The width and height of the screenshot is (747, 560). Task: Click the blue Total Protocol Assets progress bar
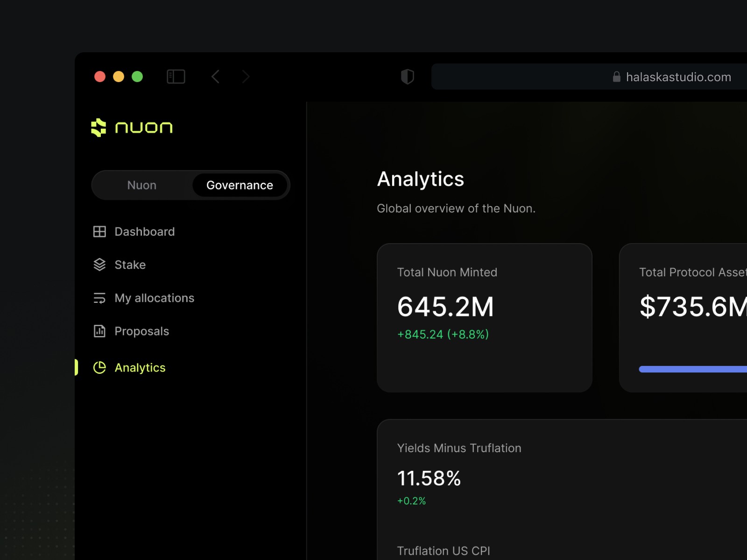pos(693,369)
